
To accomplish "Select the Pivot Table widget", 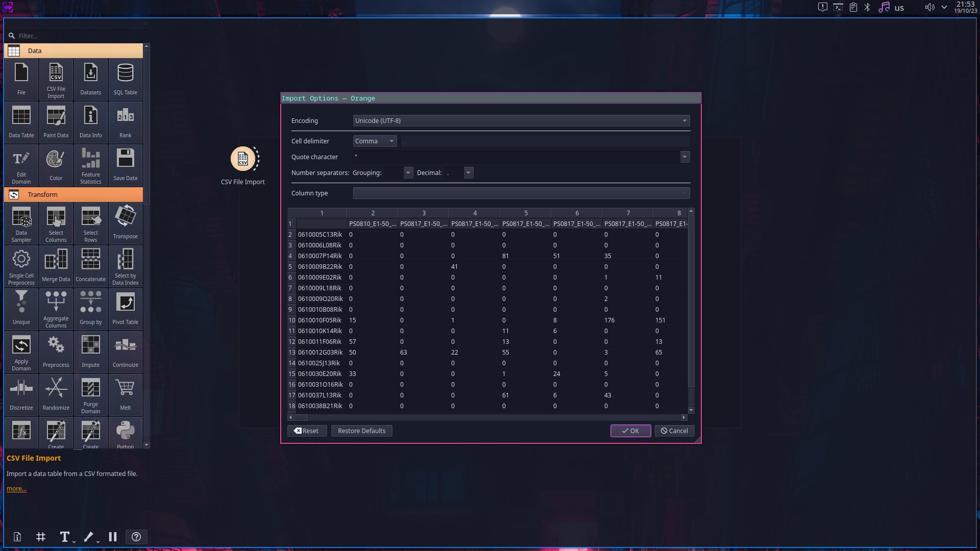I will (126, 308).
